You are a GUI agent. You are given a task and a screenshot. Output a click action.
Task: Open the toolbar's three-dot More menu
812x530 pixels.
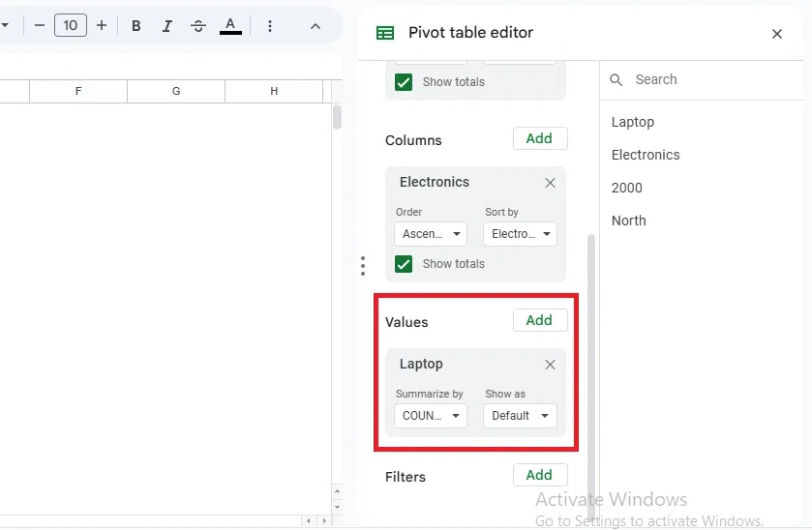(x=269, y=26)
